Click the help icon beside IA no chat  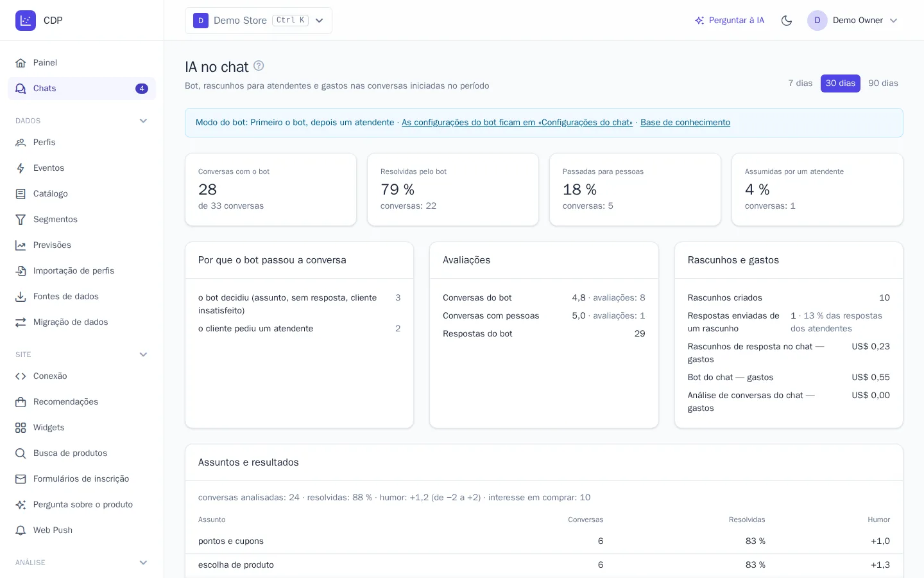[259, 66]
